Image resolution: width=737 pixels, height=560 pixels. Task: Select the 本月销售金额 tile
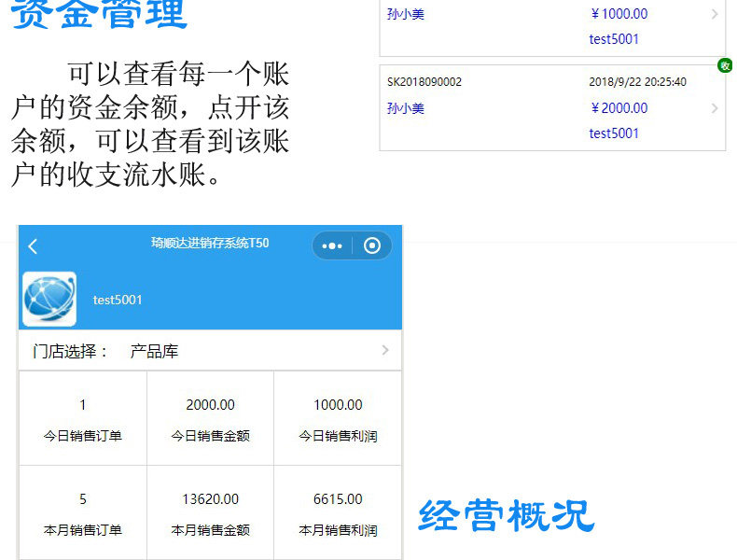pyautogui.click(x=210, y=512)
